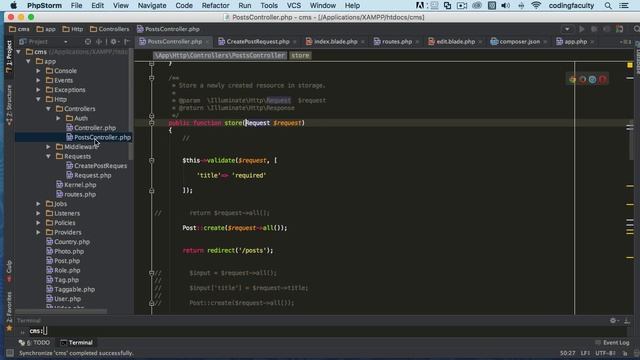
Task: Open the 1: Project side tool window tab
Action: [9, 56]
